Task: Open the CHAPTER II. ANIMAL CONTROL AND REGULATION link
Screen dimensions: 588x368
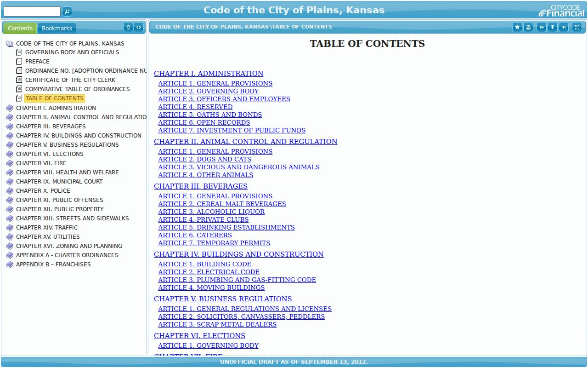Action: coord(245,142)
